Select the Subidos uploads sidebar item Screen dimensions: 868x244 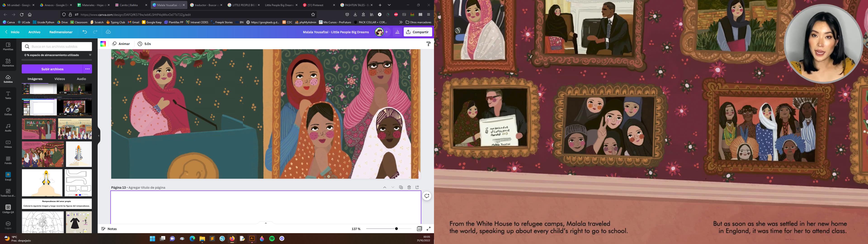(8, 79)
